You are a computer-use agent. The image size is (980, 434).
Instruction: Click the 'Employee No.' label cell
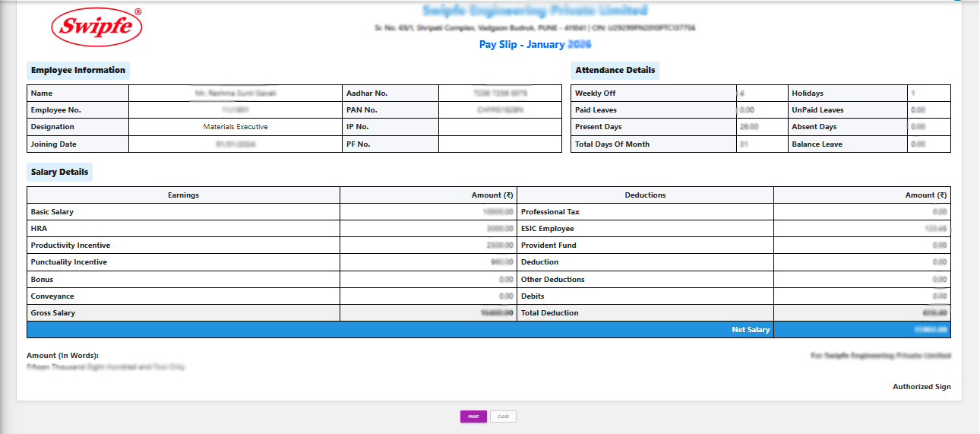pyautogui.click(x=78, y=110)
